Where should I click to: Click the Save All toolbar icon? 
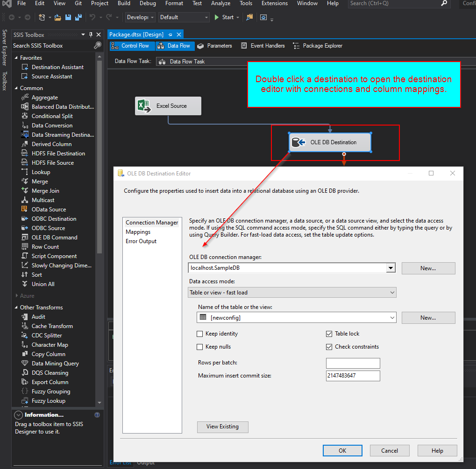coord(78,17)
